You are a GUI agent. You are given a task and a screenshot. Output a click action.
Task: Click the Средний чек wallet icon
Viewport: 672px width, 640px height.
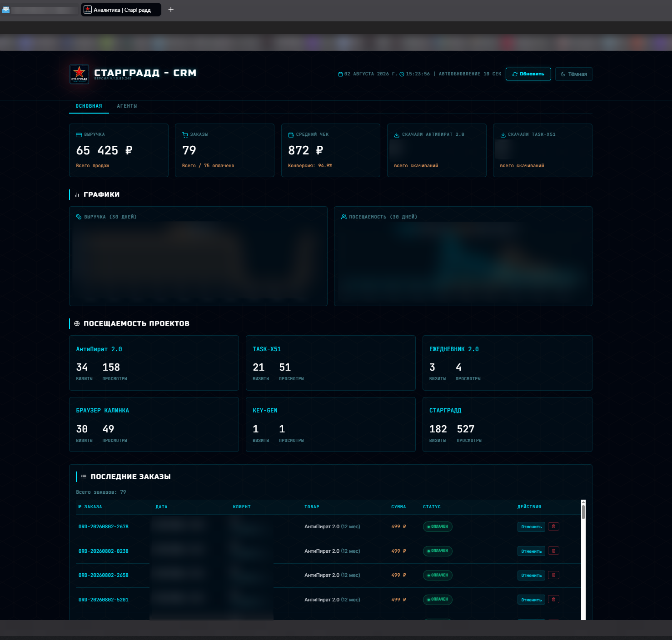coord(291,135)
